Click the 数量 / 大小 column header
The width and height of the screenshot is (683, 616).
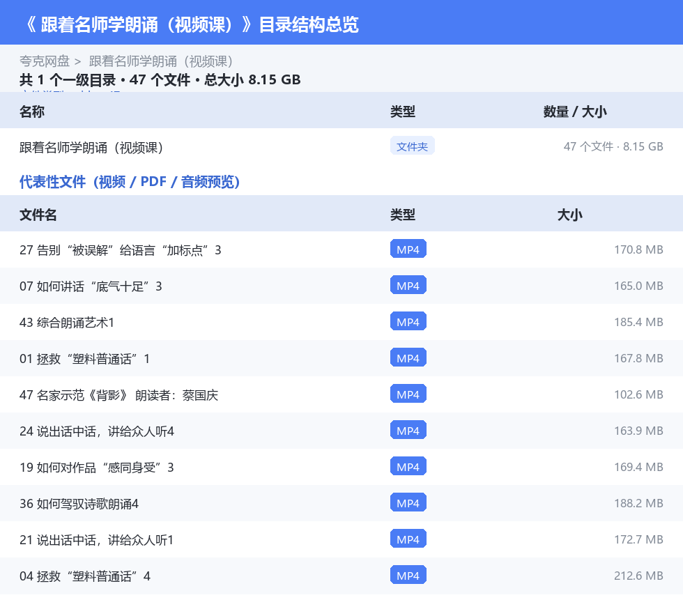pyautogui.click(x=575, y=111)
